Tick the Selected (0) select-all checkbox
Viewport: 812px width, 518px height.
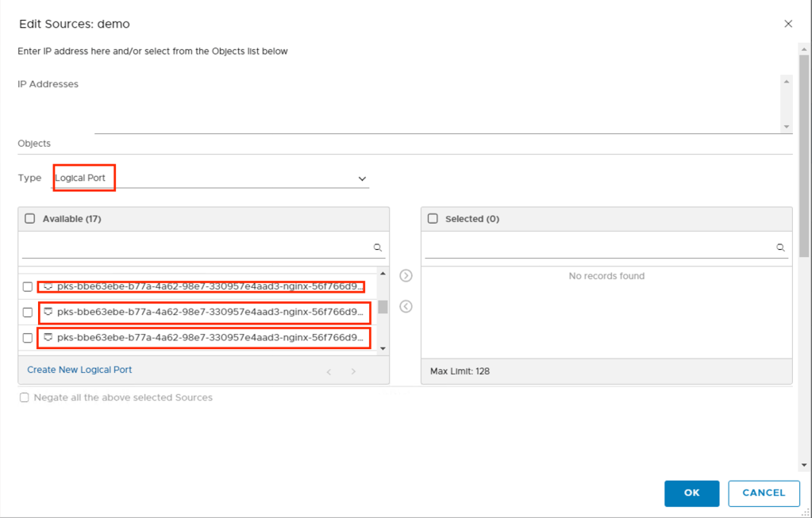(x=433, y=219)
